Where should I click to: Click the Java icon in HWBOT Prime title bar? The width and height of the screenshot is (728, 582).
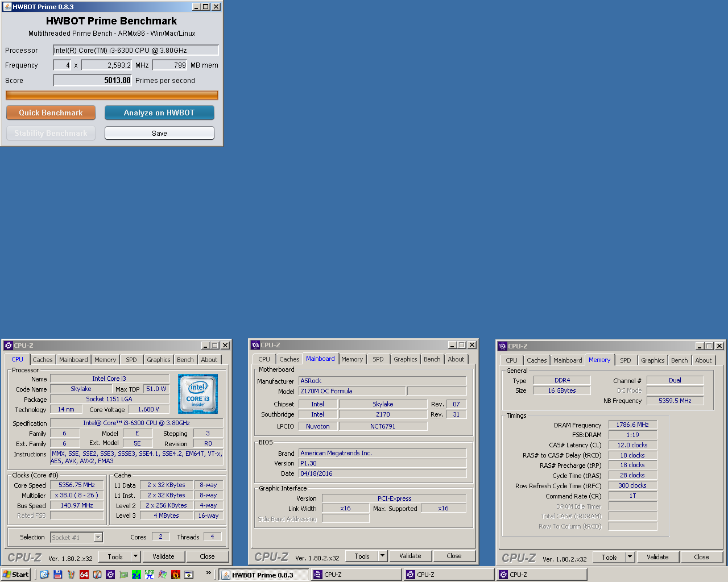point(7,7)
